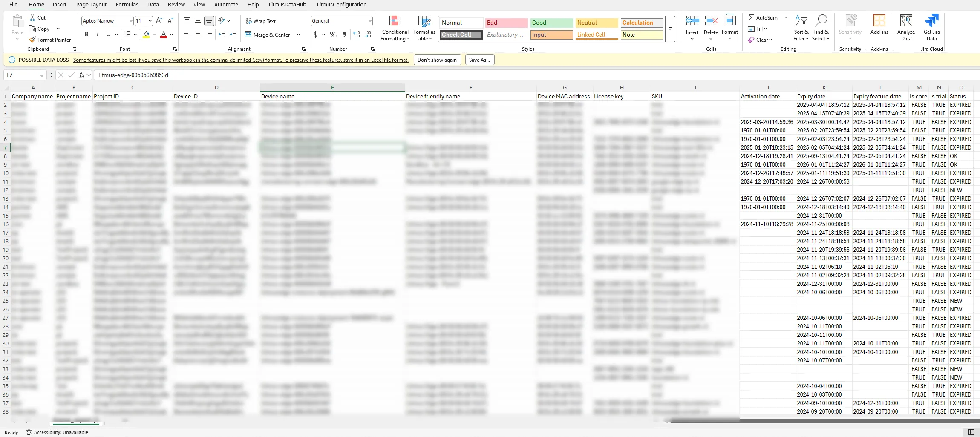
Task: Click the Get Jira Data icon
Action: [x=932, y=20]
